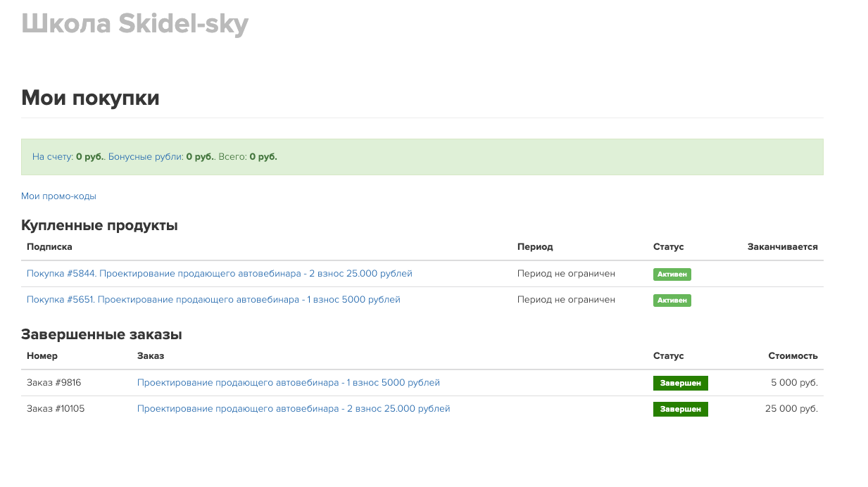Click the Подписка column header
This screenshot has height=487, width=868.
pyautogui.click(x=49, y=247)
